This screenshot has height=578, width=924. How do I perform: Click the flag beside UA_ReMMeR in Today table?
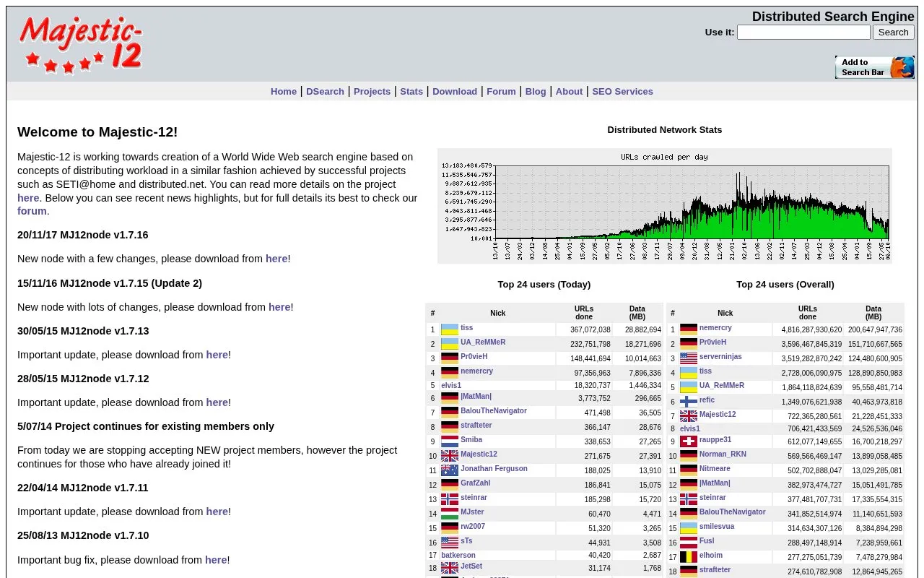coord(450,344)
